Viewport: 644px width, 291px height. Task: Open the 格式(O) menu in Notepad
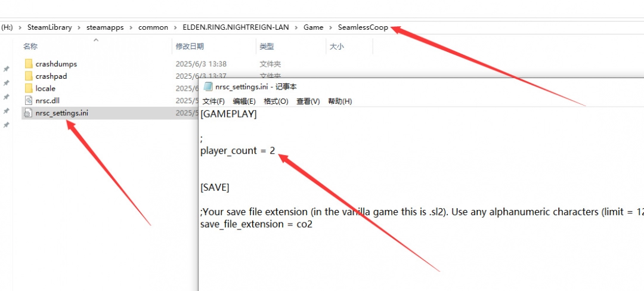275,101
